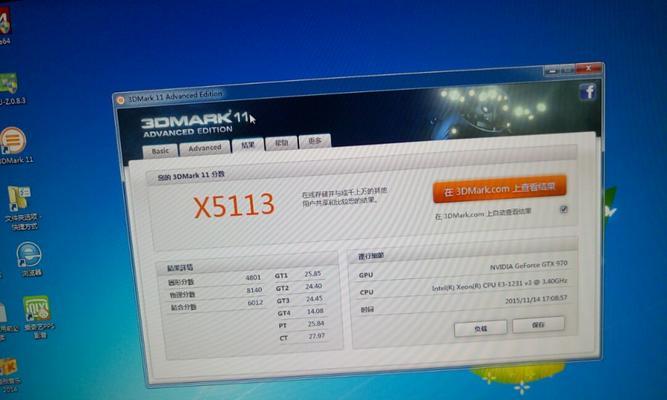The height and width of the screenshot is (400, 667).
Task: Click the 3DMark 11 title bar icon
Action: coord(120,100)
